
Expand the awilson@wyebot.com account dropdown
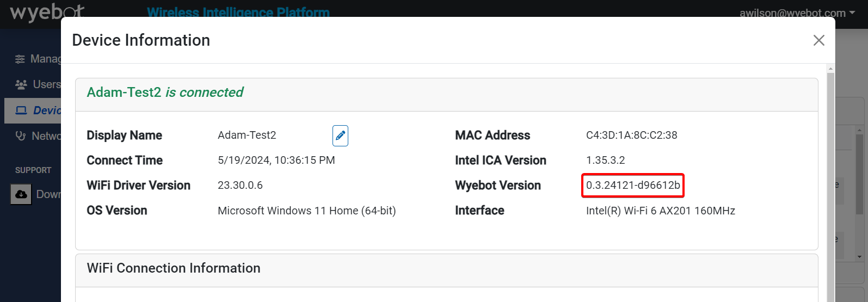click(x=797, y=13)
